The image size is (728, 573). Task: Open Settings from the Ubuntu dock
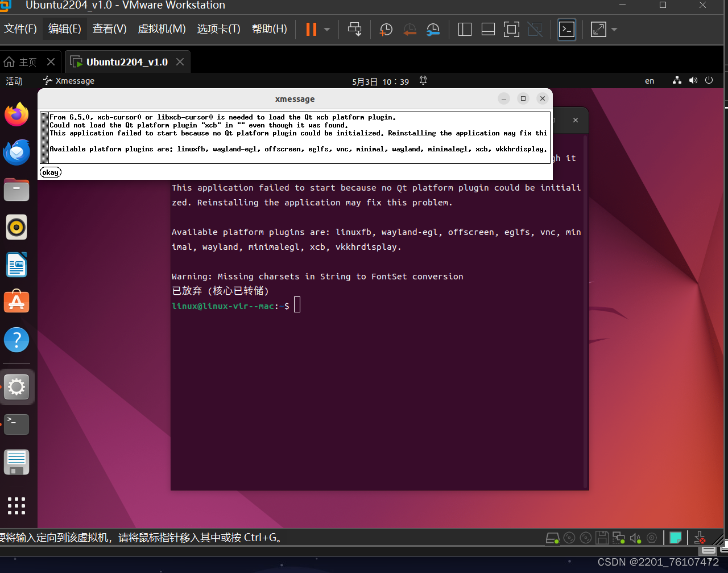[x=16, y=387]
